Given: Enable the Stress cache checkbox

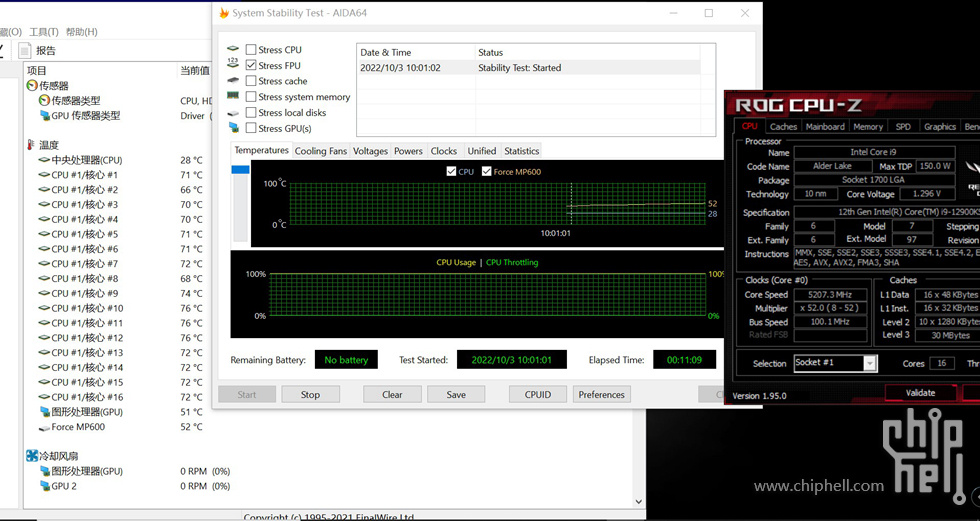Looking at the screenshot, I should point(251,81).
